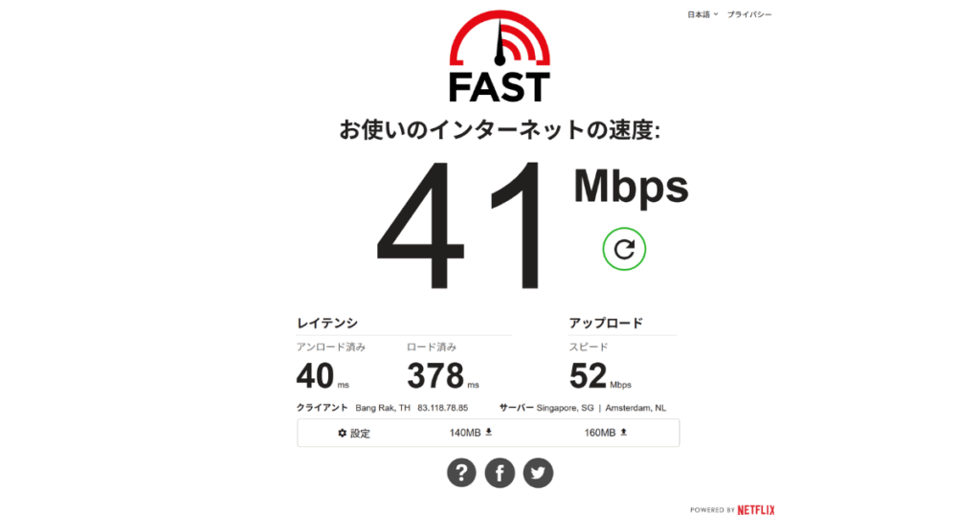The image size is (980, 515).
Task: Click the download arrow next to 140MB
Action: coord(489,432)
